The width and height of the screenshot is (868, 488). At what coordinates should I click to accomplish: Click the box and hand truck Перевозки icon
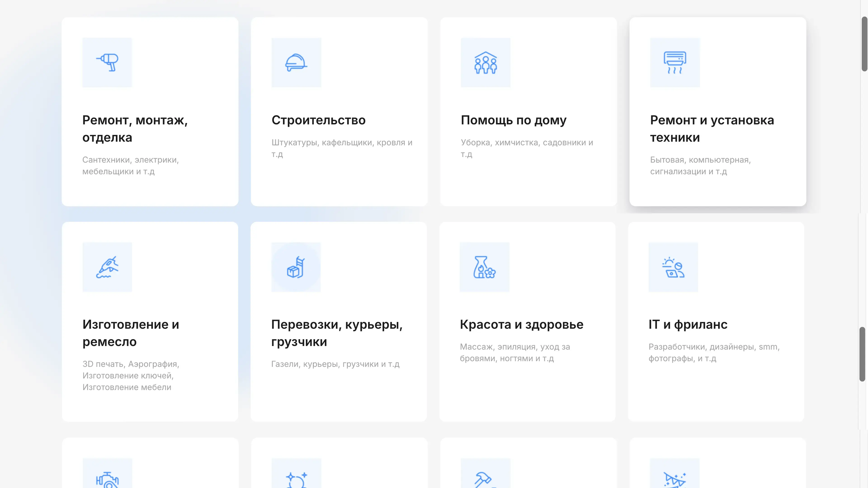pos(296,267)
